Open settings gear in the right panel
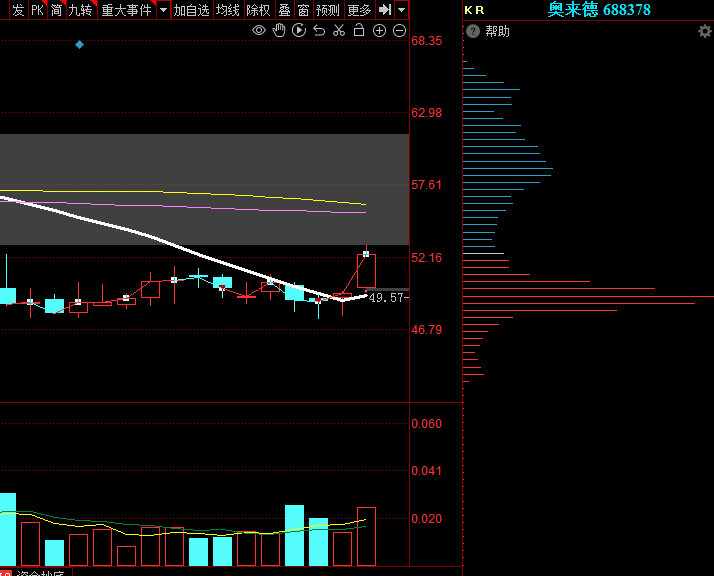The width and height of the screenshot is (714, 576). (x=704, y=31)
